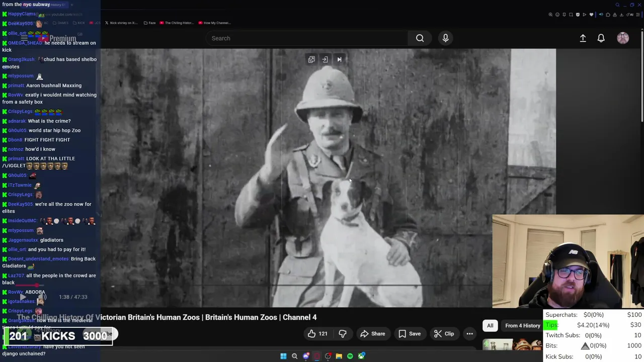
Task: Open the 'Nick shirley on X' bookmark
Action: pyautogui.click(x=121, y=23)
